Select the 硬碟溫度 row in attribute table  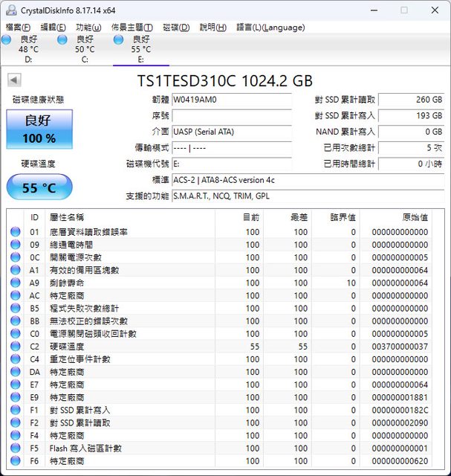click(x=225, y=347)
